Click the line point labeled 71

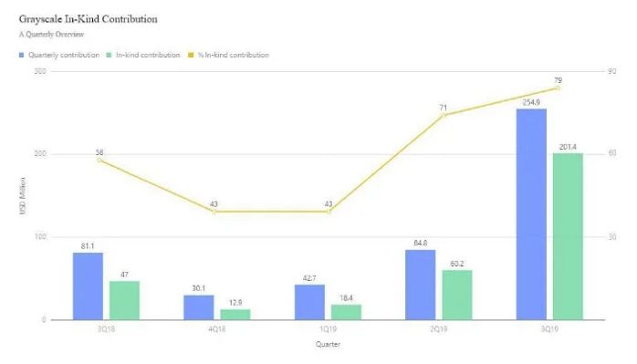(x=444, y=115)
